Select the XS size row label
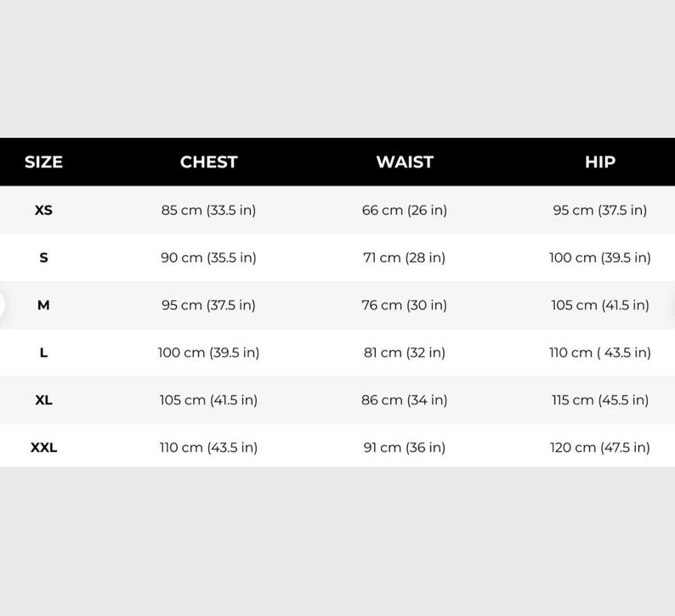Screen dimensions: 675x616 tap(43, 211)
